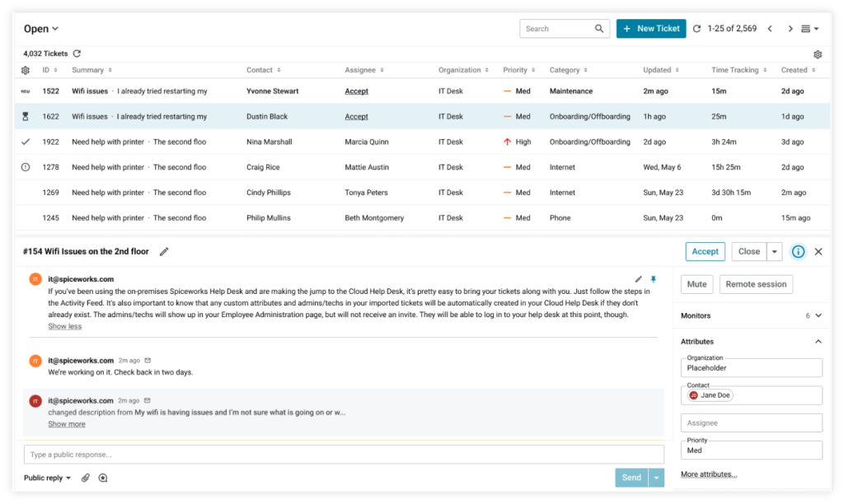This screenshot has height=504, width=844.
Task: Open the Open ticket view selector
Action: 40,28
